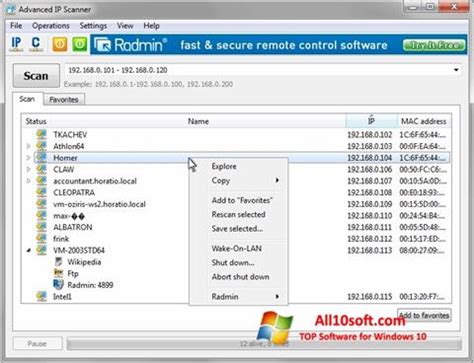Screen dimensions: 474x363
Task: Open the IP range dropdown arrow
Action: coord(456,70)
